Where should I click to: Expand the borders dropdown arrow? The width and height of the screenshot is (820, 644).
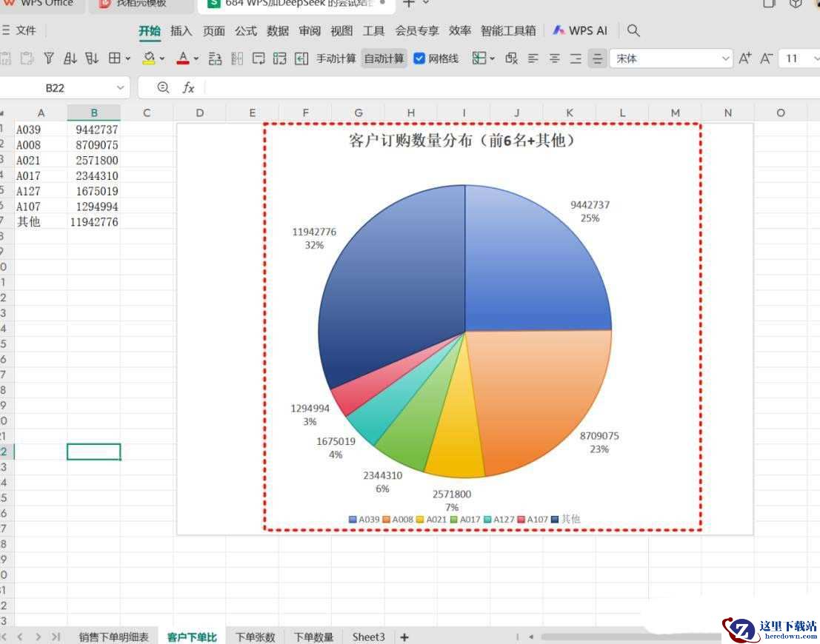tap(128, 58)
